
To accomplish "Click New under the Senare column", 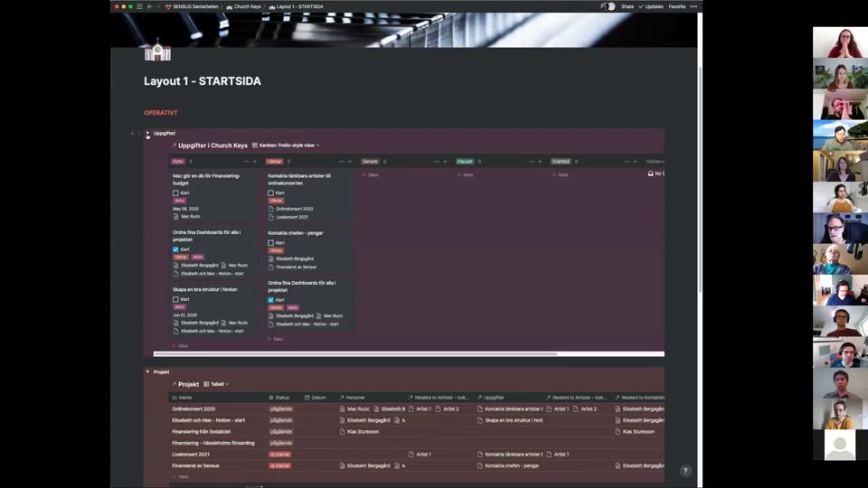I will (371, 174).
